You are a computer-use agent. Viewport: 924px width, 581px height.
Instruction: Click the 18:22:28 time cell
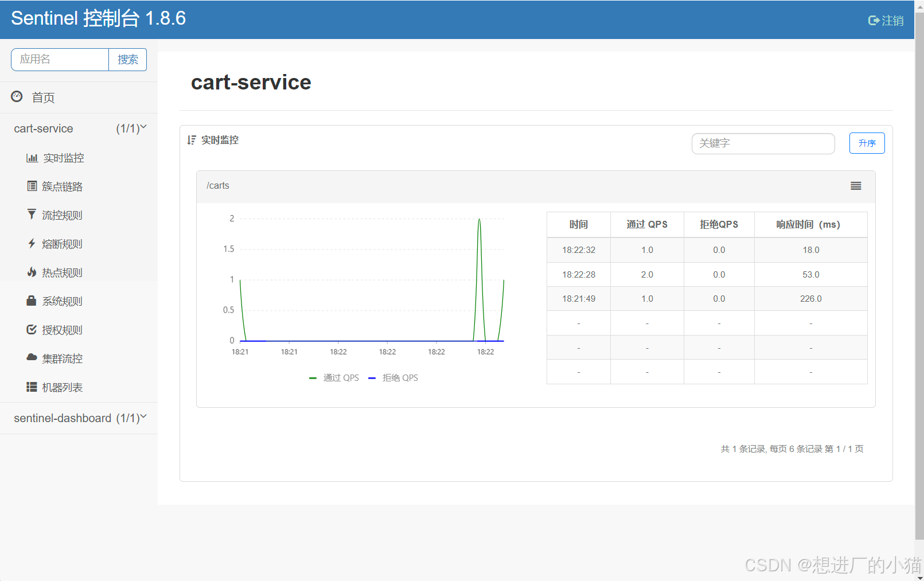579,275
